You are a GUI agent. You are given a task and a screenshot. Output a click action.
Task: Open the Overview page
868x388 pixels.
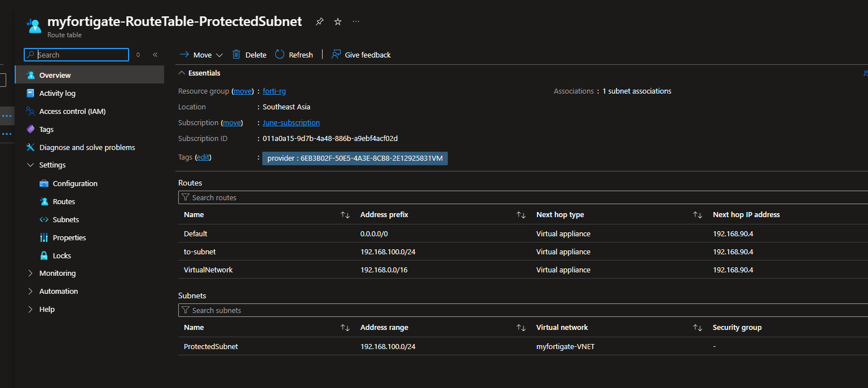90,75
